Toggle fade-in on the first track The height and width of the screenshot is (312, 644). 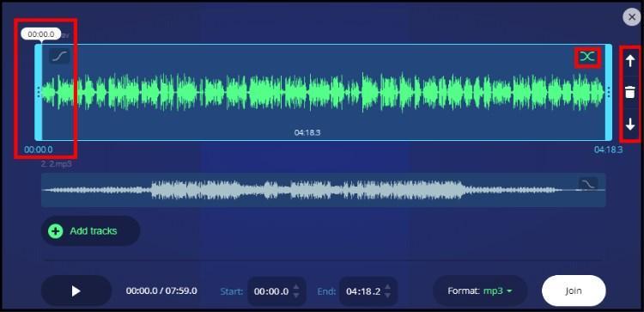click(x=59, y=57)
